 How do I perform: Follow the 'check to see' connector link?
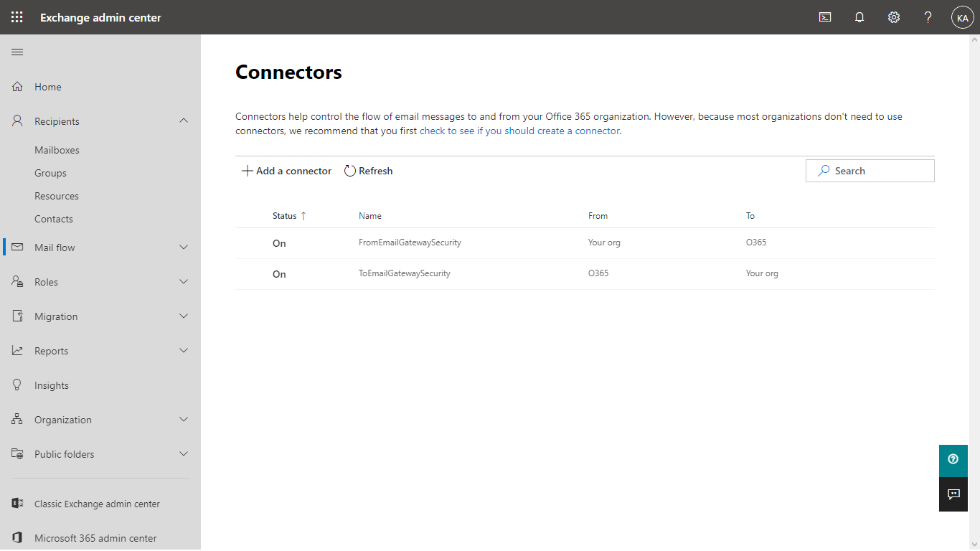(519, 131)
